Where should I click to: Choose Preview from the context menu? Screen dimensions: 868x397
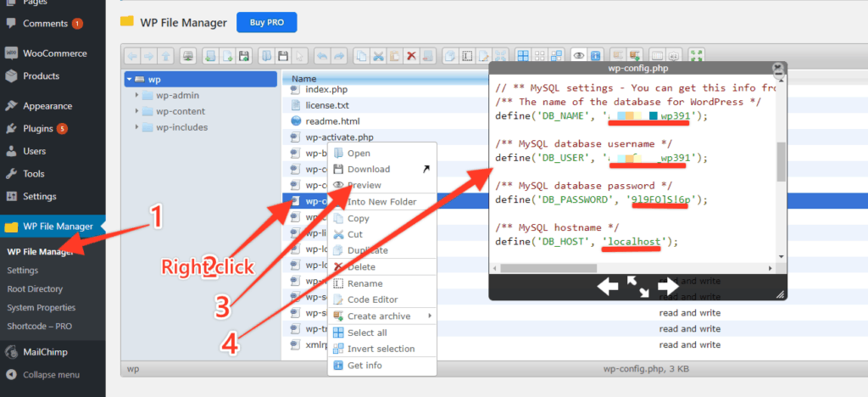coord(364,185)
